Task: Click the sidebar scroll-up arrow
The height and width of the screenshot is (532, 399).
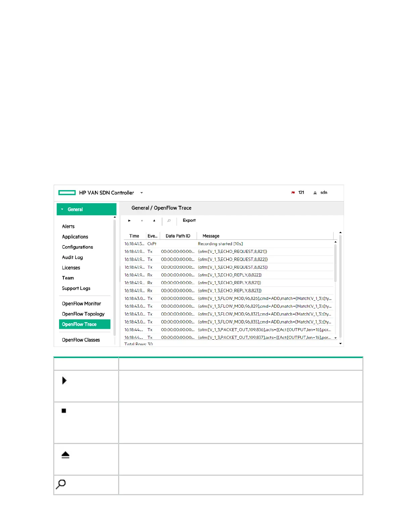Action: pyautogui.click(x=115, y=217)
